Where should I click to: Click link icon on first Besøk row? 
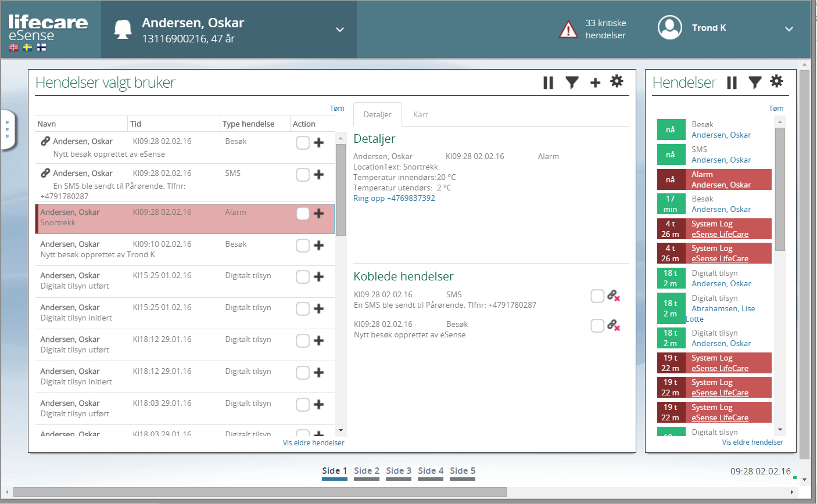[x=45, y=141]
